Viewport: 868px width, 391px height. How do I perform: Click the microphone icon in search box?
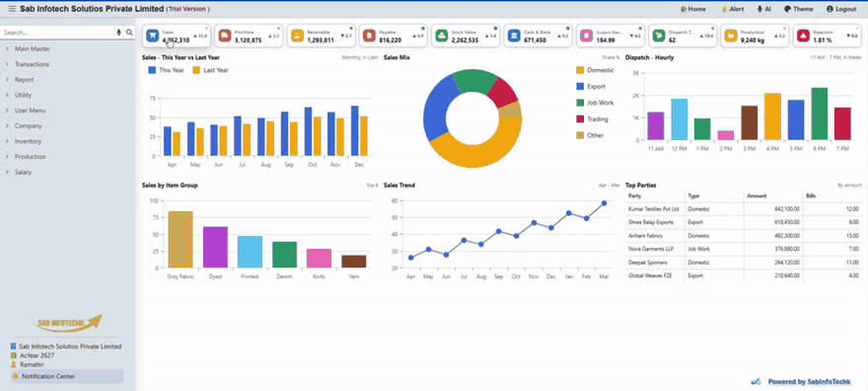pyautogui.click(x=118, y=33)
